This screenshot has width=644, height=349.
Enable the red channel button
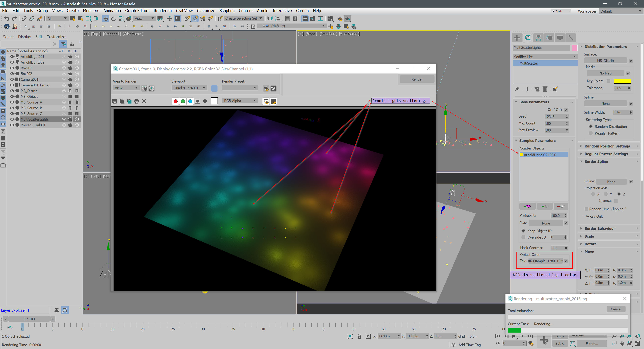point(175,101)
